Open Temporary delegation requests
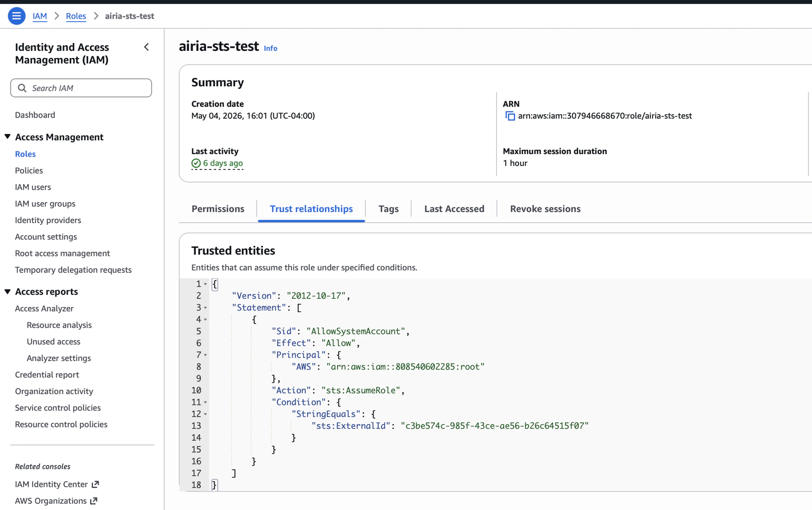The image size is (812, 510). pyautogui.click(x=73, y=270)
